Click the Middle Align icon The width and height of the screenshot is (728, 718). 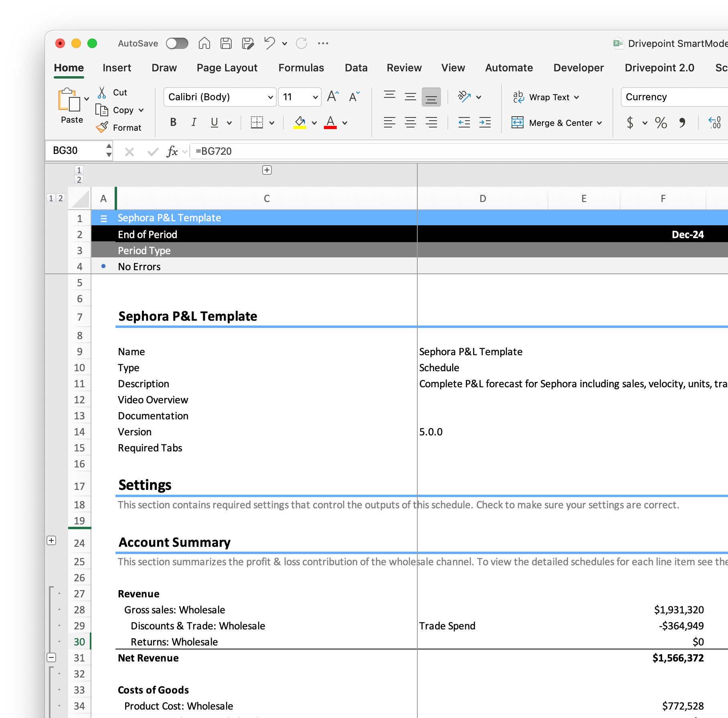pyautogui.click(x=411, y=97)
